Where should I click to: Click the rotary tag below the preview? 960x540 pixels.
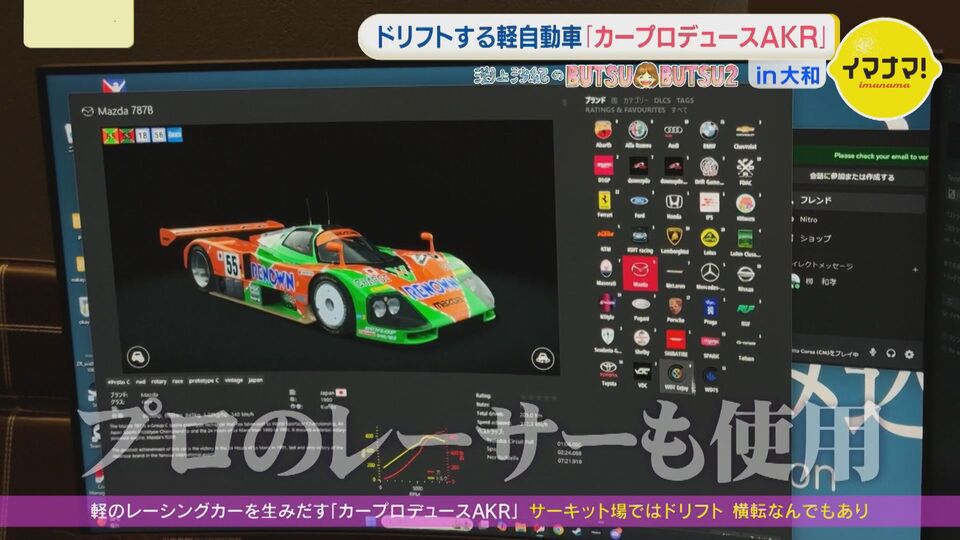coord(159,381)
